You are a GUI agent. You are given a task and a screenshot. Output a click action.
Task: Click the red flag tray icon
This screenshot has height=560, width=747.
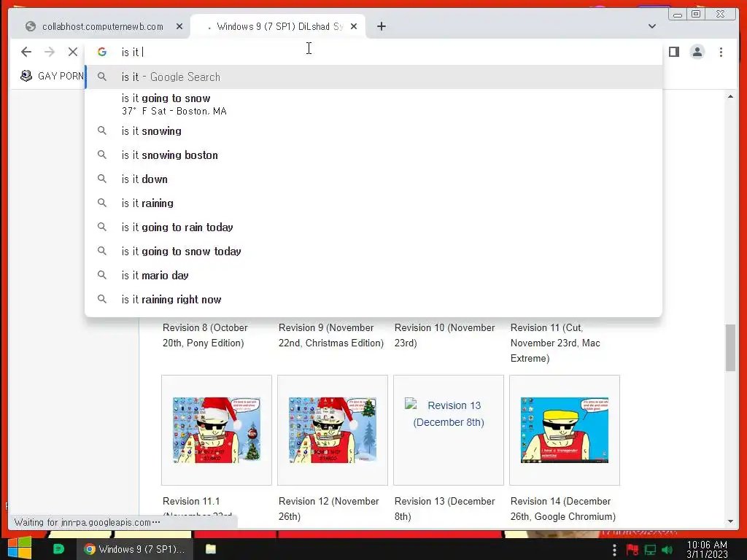point(632,550)
